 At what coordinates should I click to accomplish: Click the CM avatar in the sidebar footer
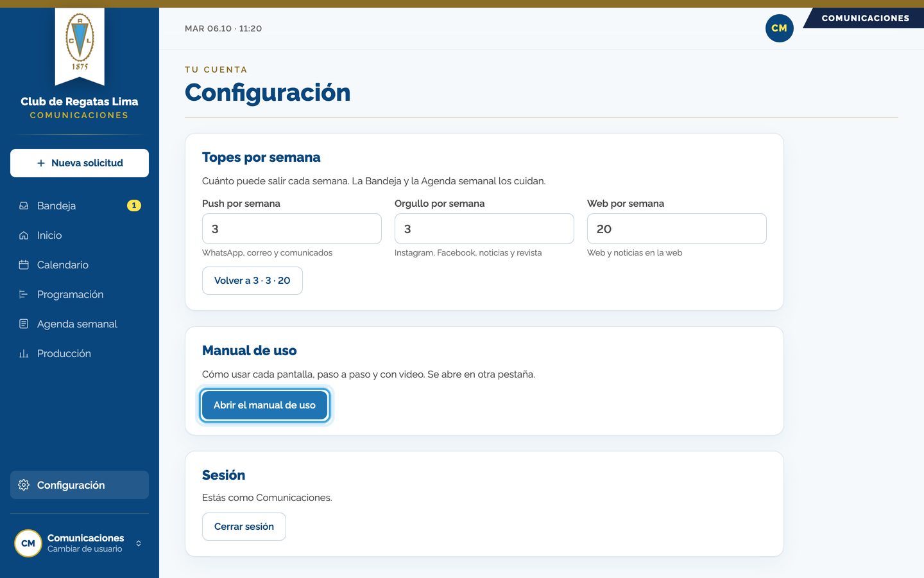[x=28, y=543]
